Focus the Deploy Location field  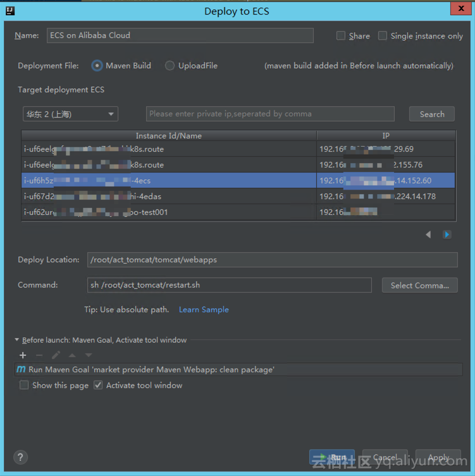tap(273, 260)
